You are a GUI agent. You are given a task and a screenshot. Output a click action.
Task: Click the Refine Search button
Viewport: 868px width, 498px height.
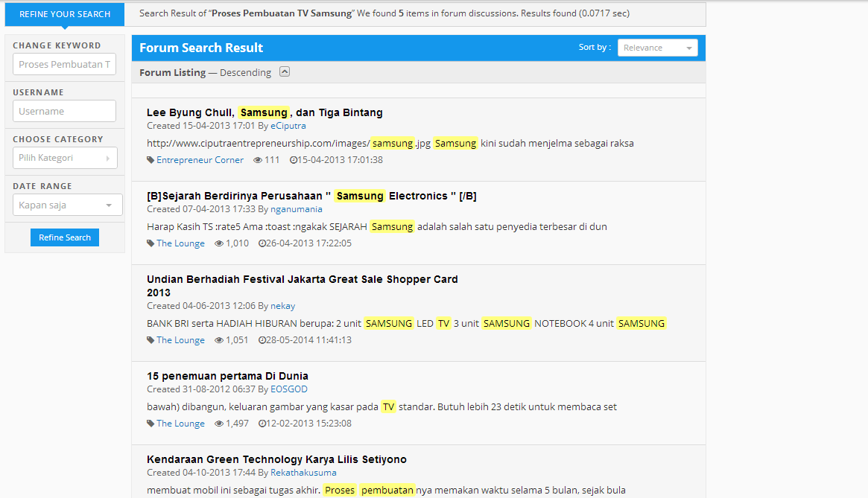pyautogui.click(x=65, y=237)
